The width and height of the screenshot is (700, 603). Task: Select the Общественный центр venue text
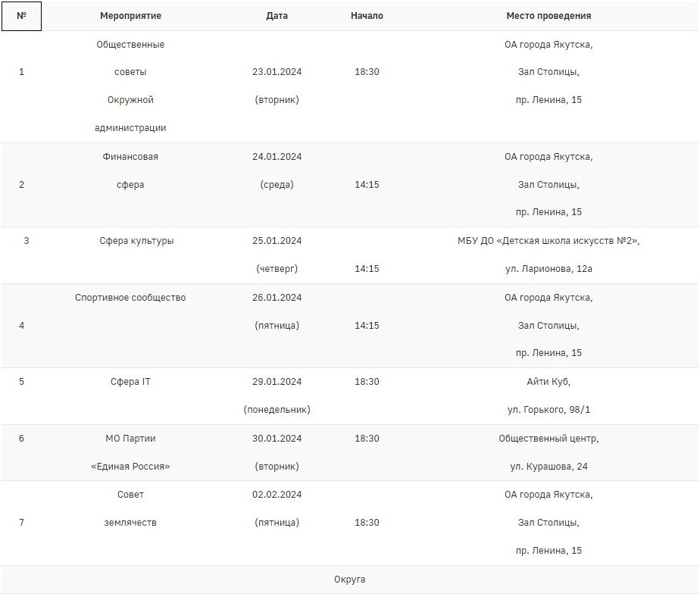[548, 439]
